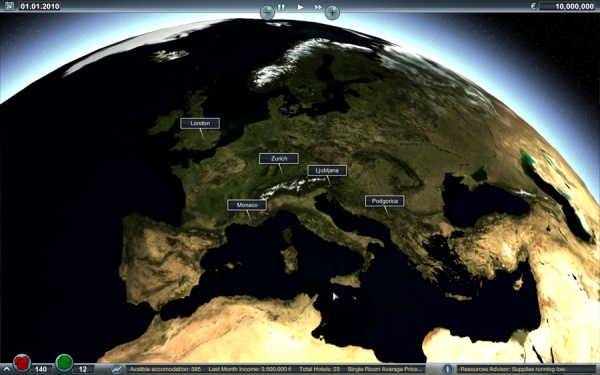Click the Total Hotels statistic
Image resolution: width=600 pixels, height=375 pixels.
pyautogui.click(x=320, y=369)
